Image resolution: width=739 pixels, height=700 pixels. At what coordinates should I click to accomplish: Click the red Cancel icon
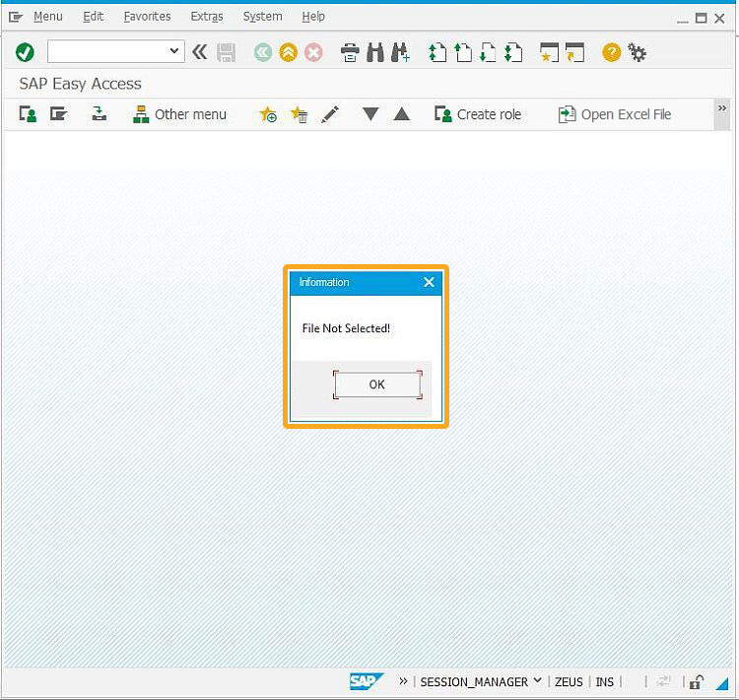click(x=313, y=52)
